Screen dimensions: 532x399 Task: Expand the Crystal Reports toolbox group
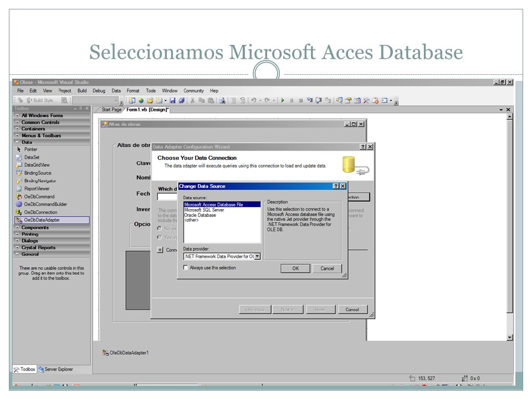tap(17, 248)
